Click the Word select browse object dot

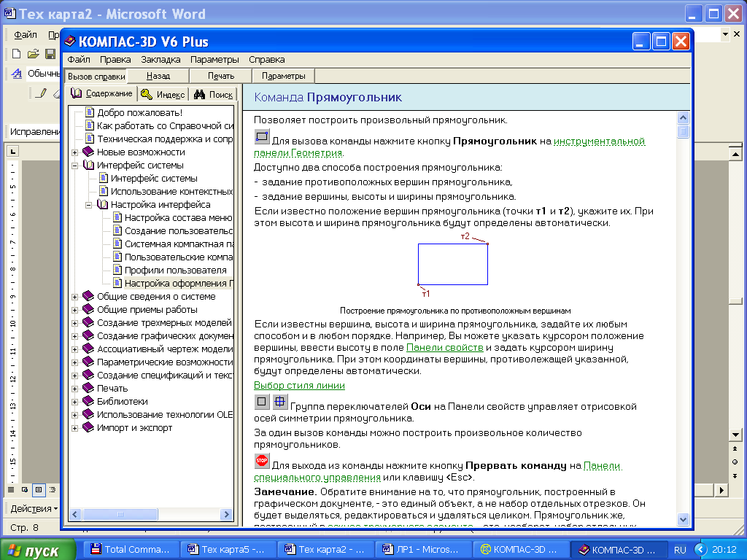tap(735, 462)
